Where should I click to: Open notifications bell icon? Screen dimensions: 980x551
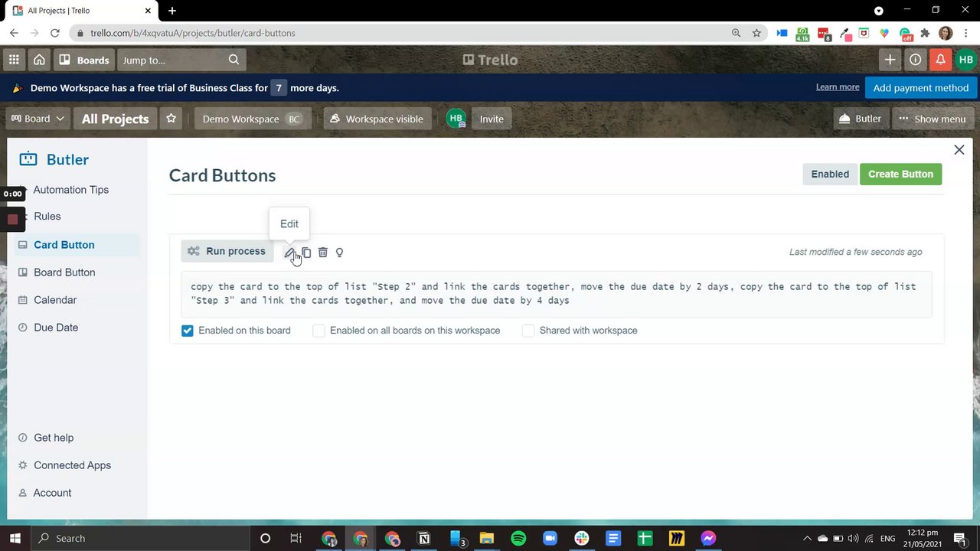click(941, 60)
